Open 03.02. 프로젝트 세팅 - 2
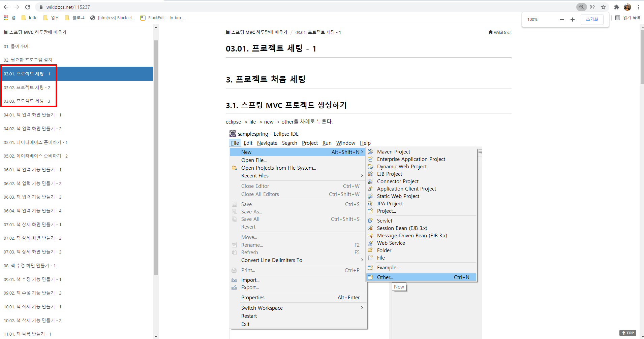The width and height of the screenshot is (644, 339). coord(27,88)
